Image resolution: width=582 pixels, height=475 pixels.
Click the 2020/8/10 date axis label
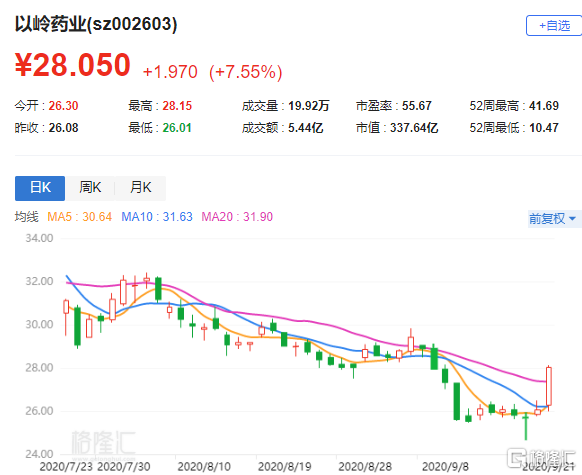click(204, 467)
